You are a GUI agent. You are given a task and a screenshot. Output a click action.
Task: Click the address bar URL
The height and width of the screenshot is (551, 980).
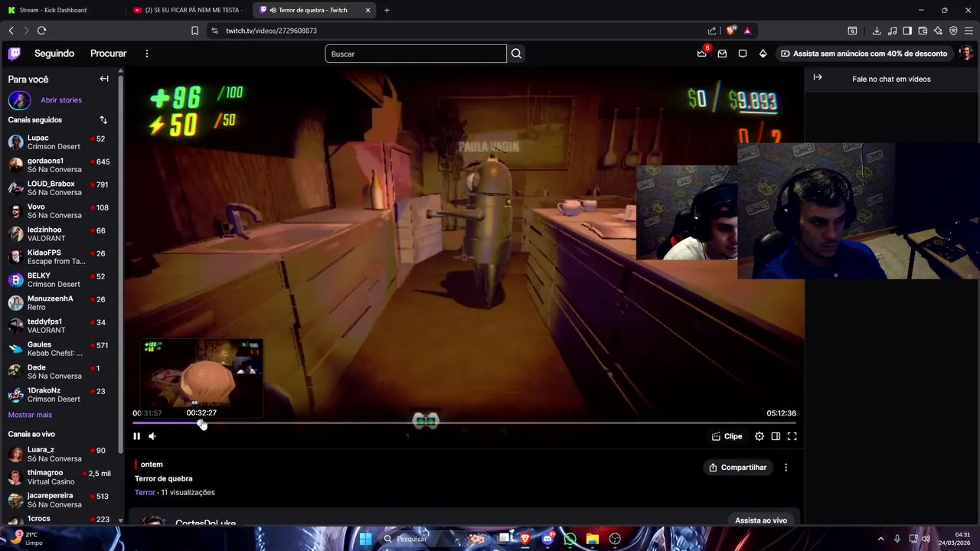click(x=271, y=31)
